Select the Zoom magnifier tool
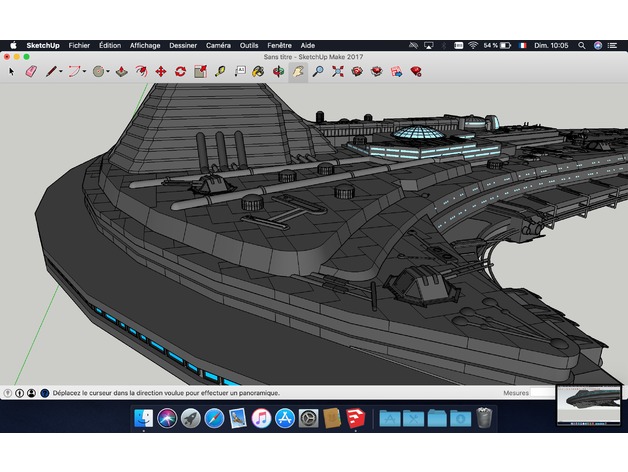Screen dimensions: 628x472 318,72
